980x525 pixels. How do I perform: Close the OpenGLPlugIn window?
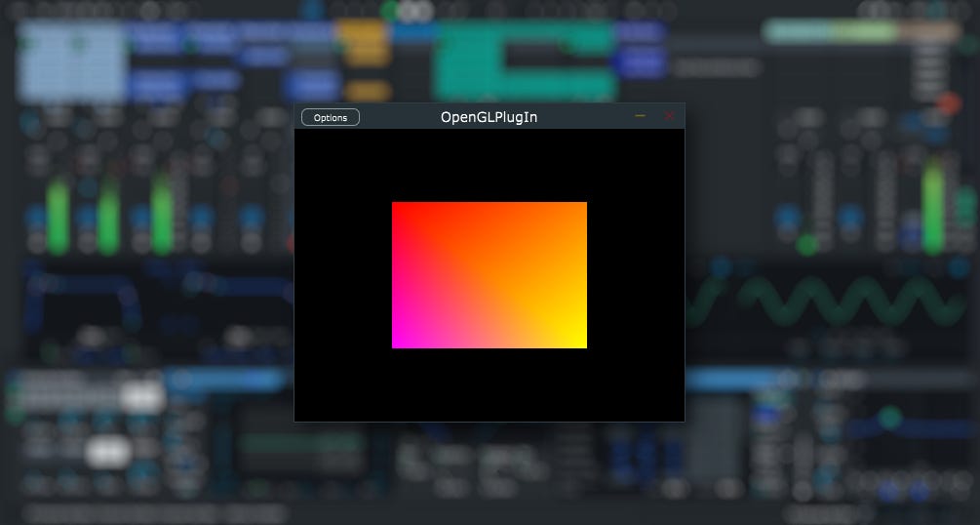click(669, 116)
